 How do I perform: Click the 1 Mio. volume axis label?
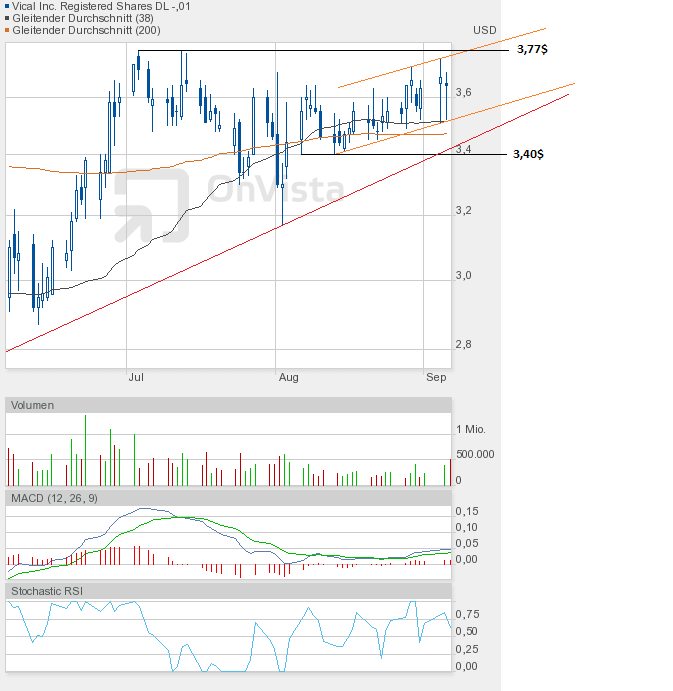point(470,429)
